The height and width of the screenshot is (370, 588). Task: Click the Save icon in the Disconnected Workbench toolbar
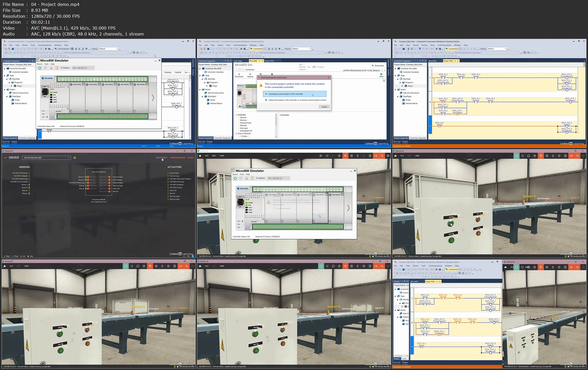[13, 49]
